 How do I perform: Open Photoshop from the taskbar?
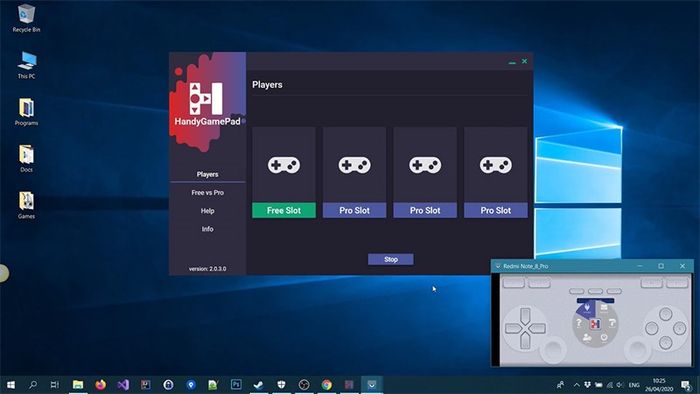[x=236, y=384]
